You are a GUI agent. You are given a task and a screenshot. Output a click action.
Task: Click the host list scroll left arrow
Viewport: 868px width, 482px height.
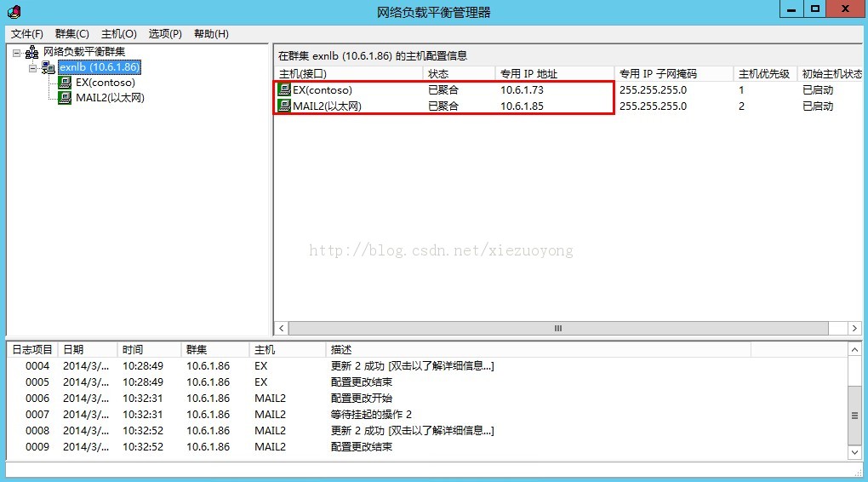coord(281,328)
